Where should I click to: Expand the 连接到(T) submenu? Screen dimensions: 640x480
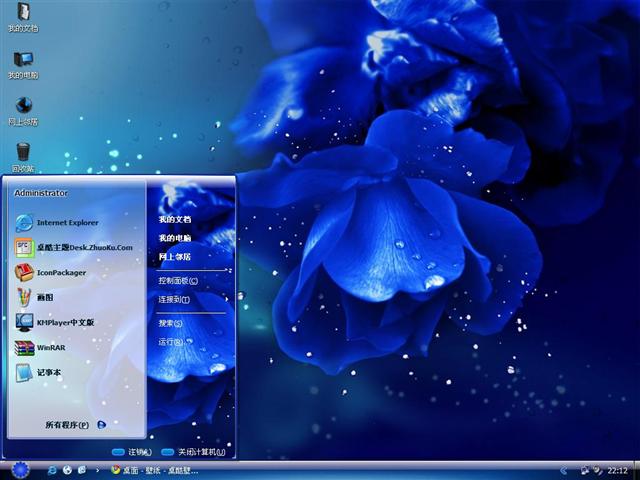(x=176, y=299)
